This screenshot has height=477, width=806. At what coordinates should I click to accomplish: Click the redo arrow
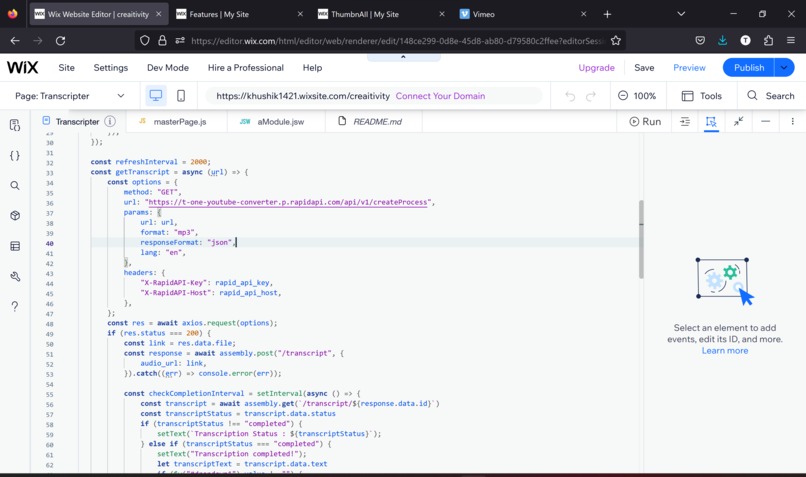pyautogui.click(x=591, y=96)
